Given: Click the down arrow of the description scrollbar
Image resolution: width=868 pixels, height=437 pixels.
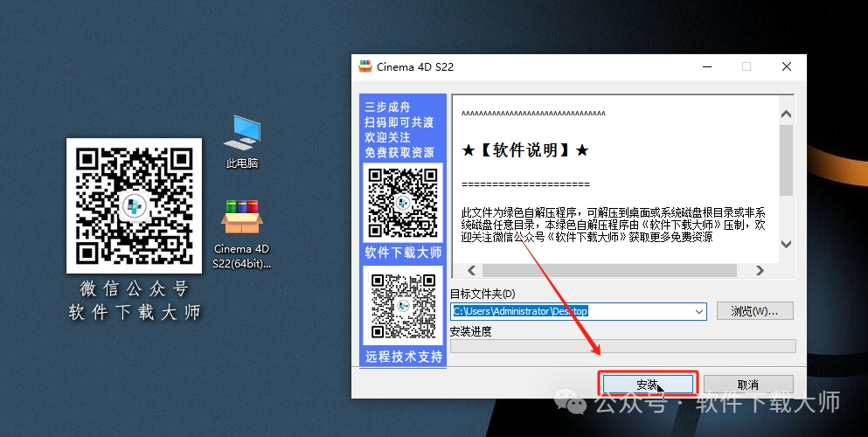Looking at the screenshot, I should pyautogui.click(x=785, y=245).
